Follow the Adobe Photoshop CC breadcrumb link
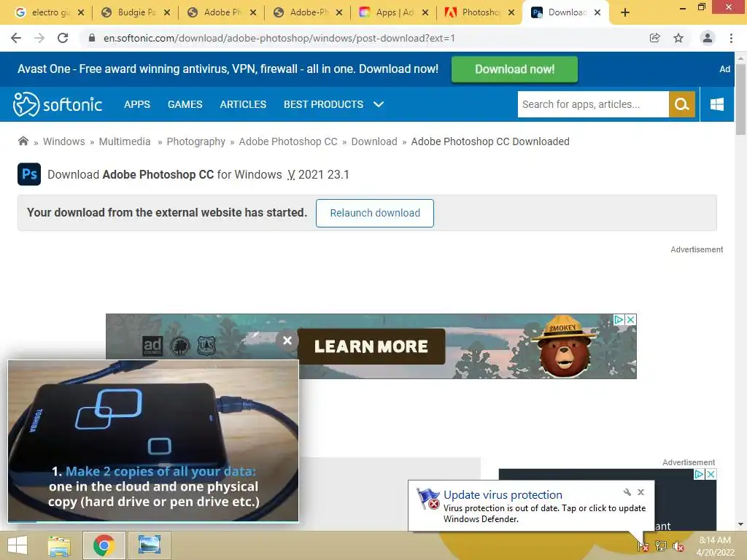The width and height of the screenshot is (747, 560). click(288, 141)
